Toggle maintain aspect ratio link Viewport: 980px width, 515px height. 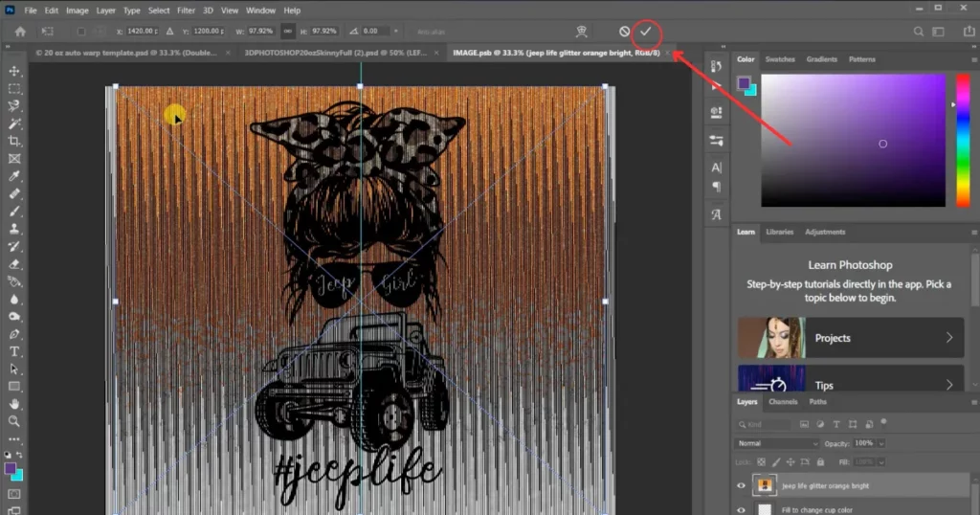(x=287, y=31)
